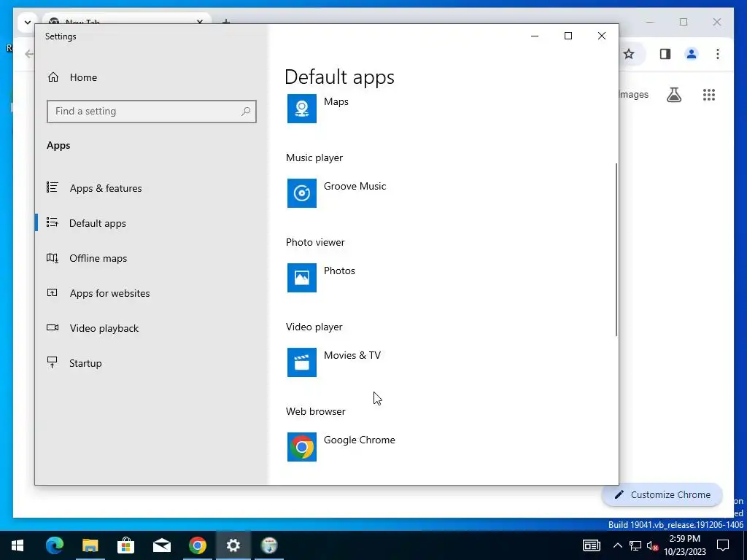Click the Maps label
747x560 pixels.
336,101
